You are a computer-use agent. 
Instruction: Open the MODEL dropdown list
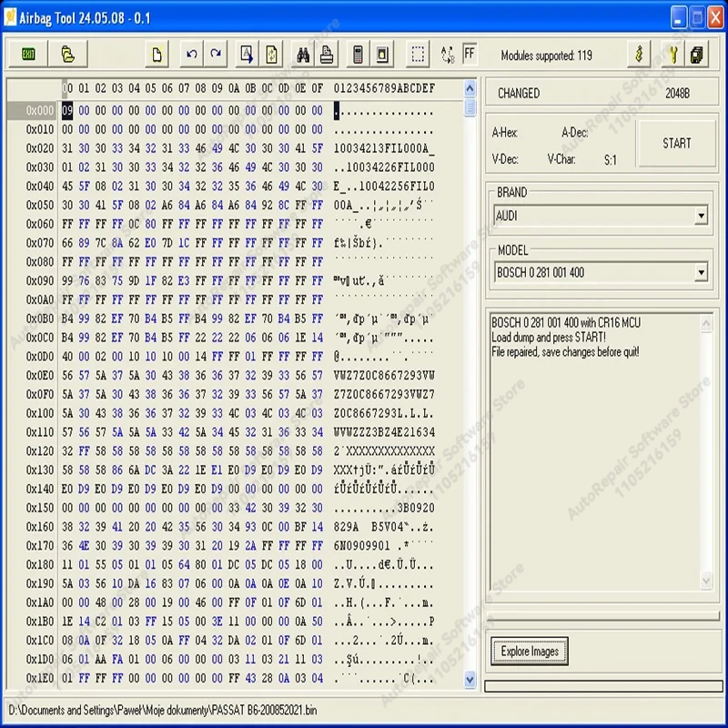[x=700, y=272]
